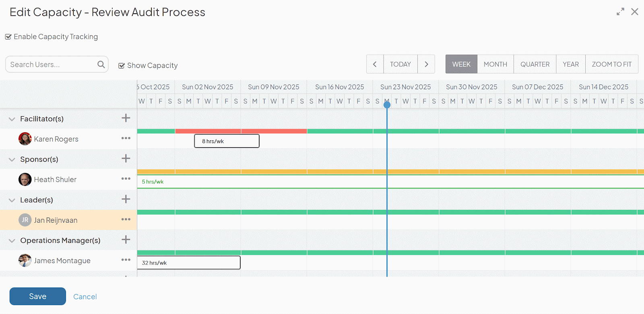The height and width of the screenshot is (314, 644).
Task: Add a Sponsor using the plus icon
Action: point(126,159)
